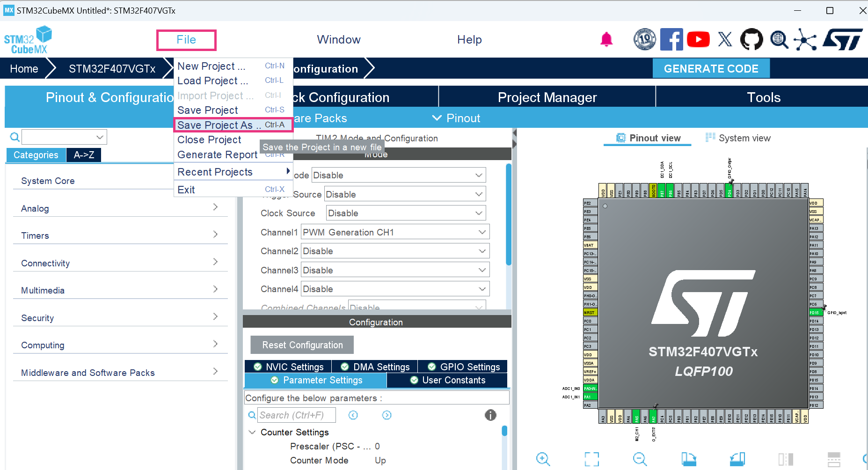Switch to System view of the pinout
868x470 pixels.
point(738,138)
